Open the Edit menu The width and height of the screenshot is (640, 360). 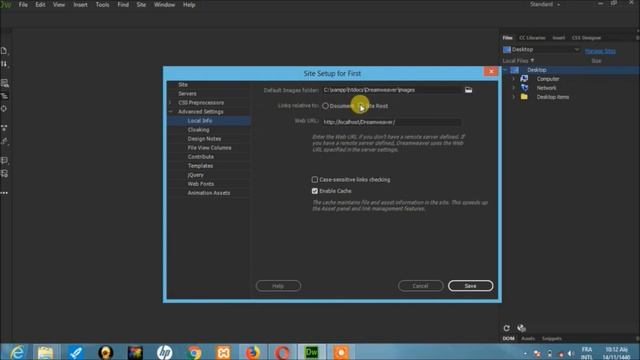click(x=40, y=5)
